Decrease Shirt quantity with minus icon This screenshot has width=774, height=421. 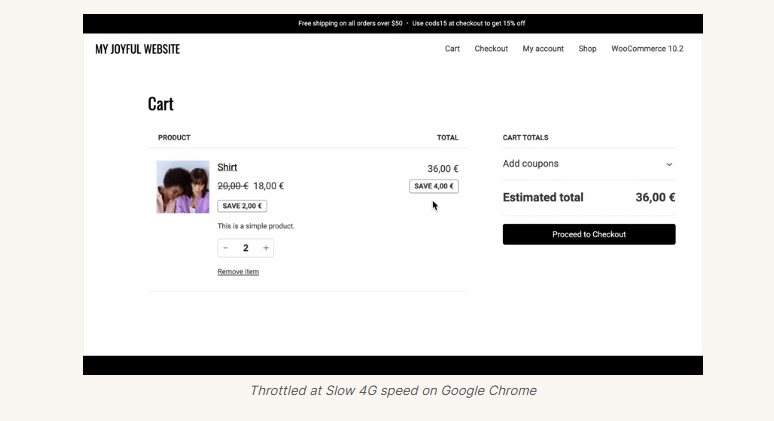point(226,248)
